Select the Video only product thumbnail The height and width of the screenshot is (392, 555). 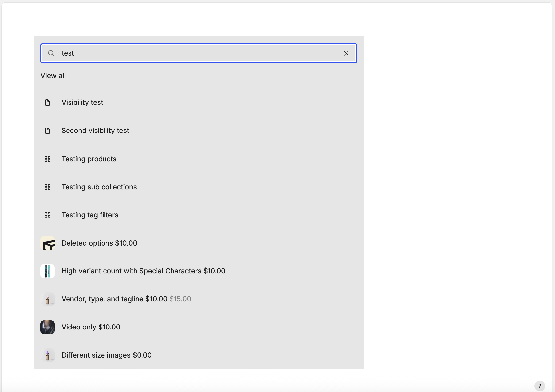click(x=47, y=327)
